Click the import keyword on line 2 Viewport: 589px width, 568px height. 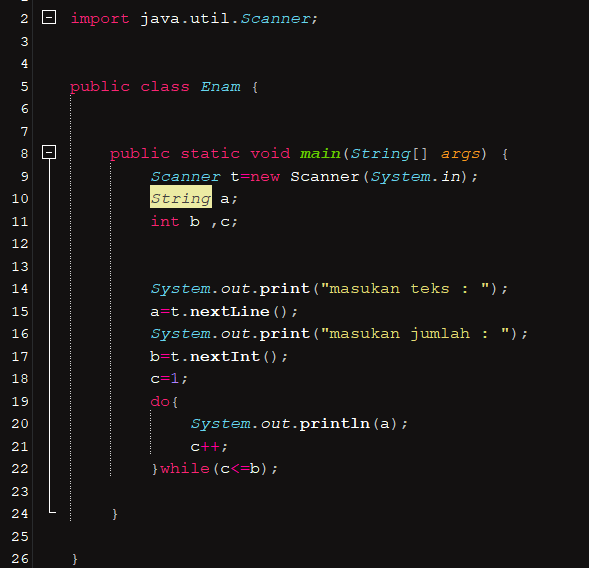(100, 19)
